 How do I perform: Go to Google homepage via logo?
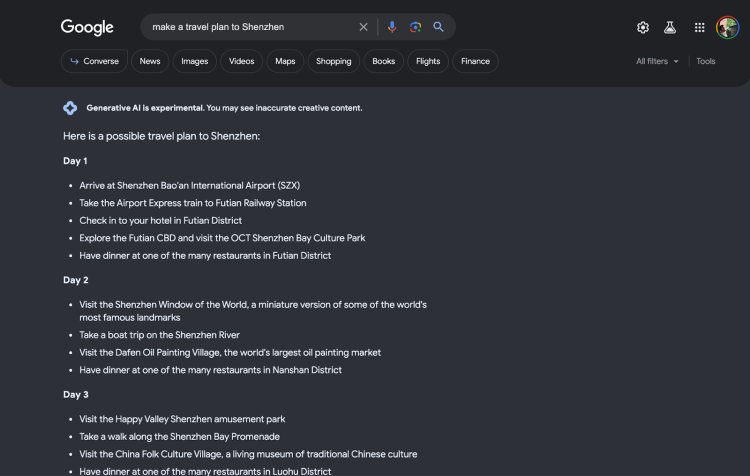tap(87, 27)
